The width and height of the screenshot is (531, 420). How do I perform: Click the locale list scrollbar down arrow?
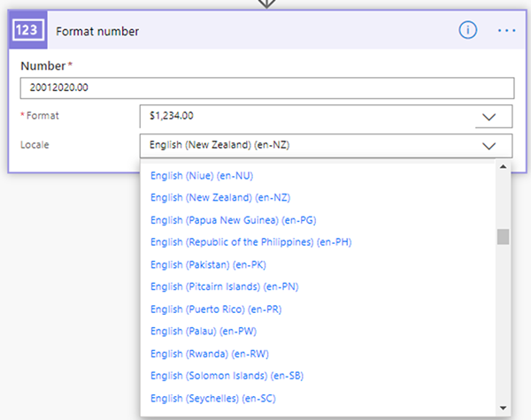pos(503,407)
